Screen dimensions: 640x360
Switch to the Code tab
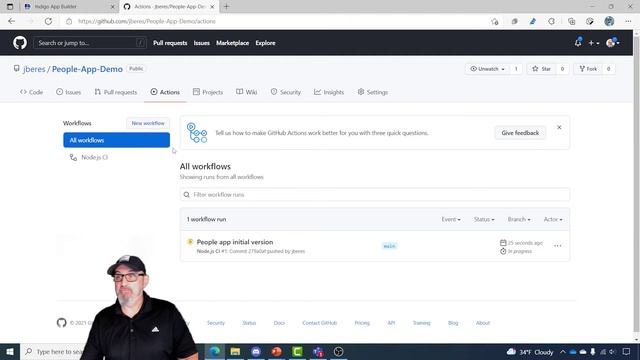click(31, 92)
